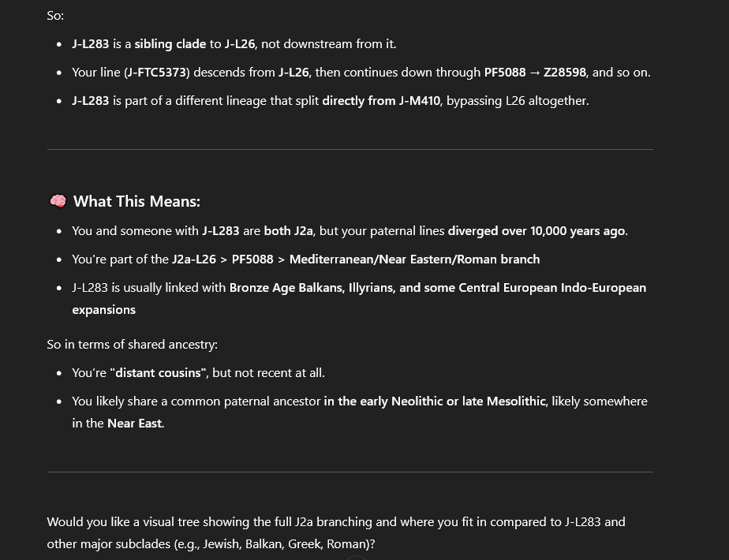Click "in the early Neolithic or late Mesolithic"
Screen dimensions: 729x560
(x=435, y=401)
